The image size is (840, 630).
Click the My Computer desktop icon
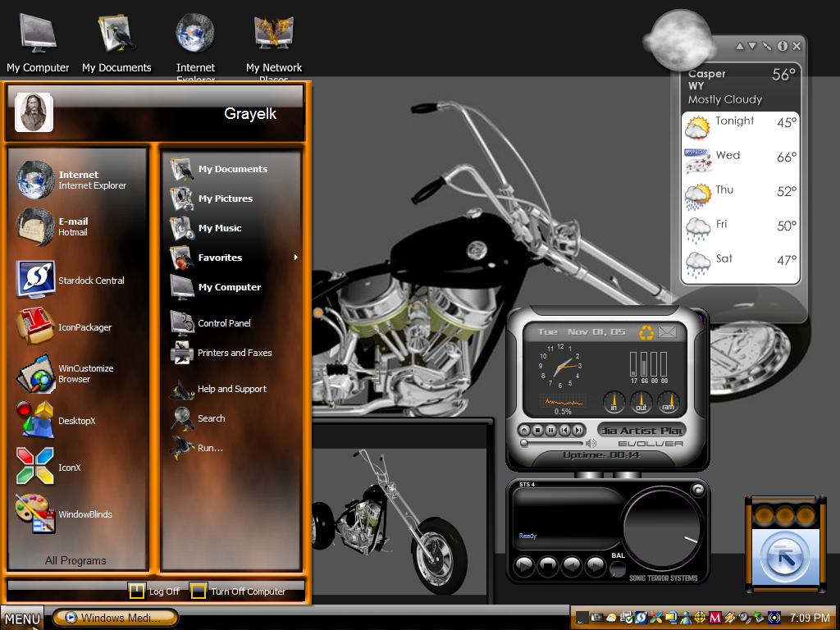[38, 43]
